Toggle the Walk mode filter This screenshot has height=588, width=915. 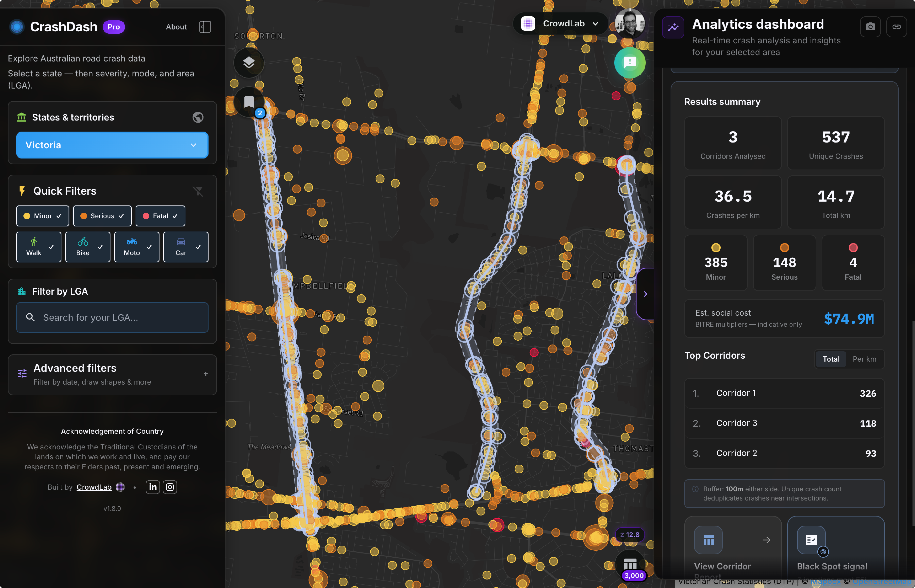click(39, 247)
